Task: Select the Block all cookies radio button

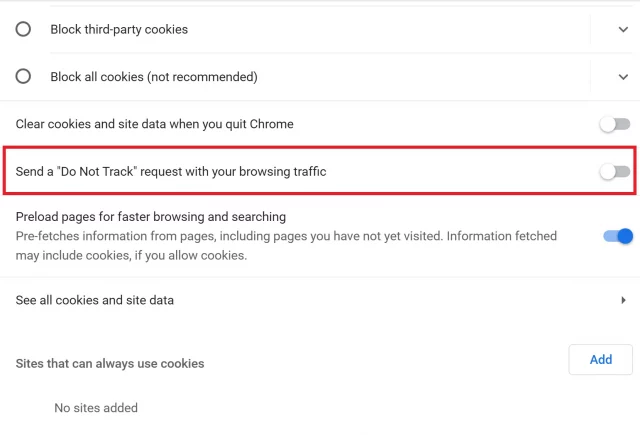Action: [23, 76]
